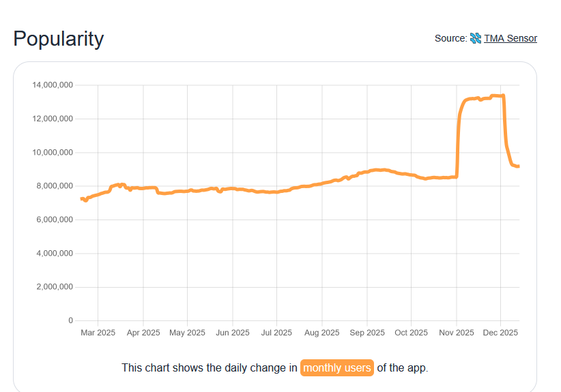
Task: Click the Popularity heading
Action: 59,39
